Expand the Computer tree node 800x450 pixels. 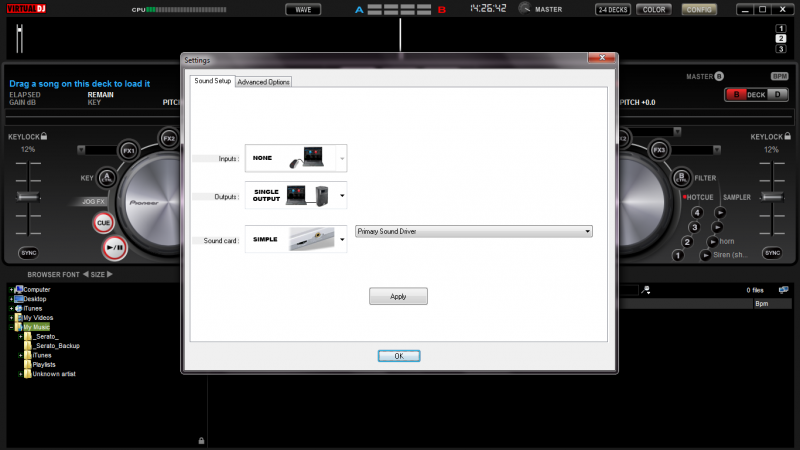(11, 289)
